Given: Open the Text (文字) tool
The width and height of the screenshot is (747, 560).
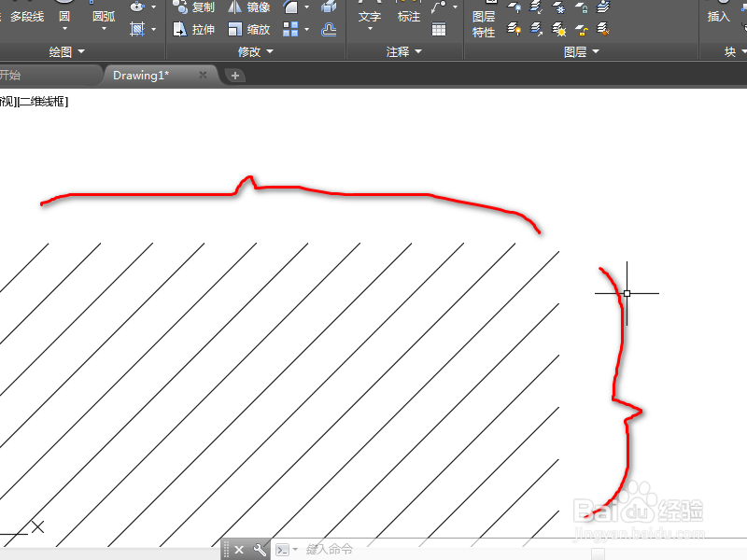Looking at the screenshot, I should coord(370,17).
